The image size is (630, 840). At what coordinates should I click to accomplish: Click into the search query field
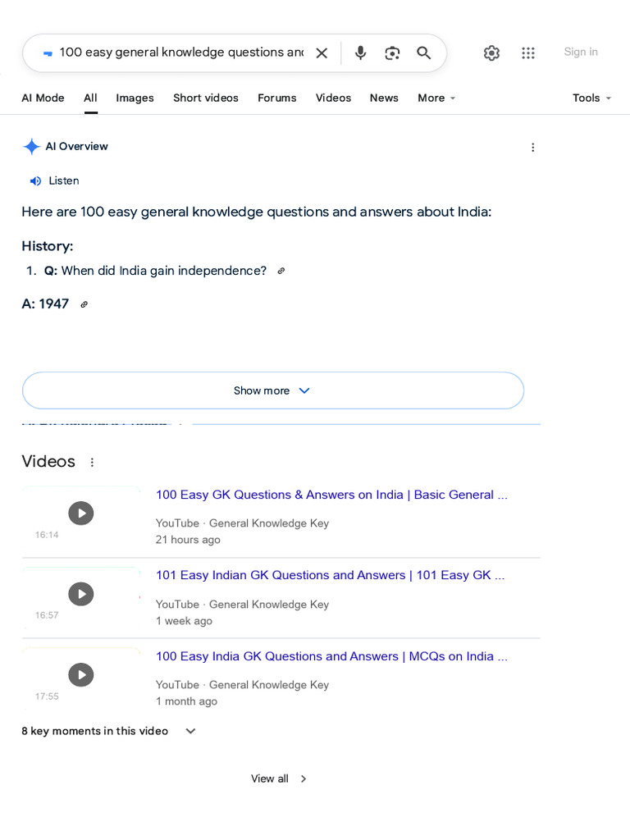click(x=181, y=52)
